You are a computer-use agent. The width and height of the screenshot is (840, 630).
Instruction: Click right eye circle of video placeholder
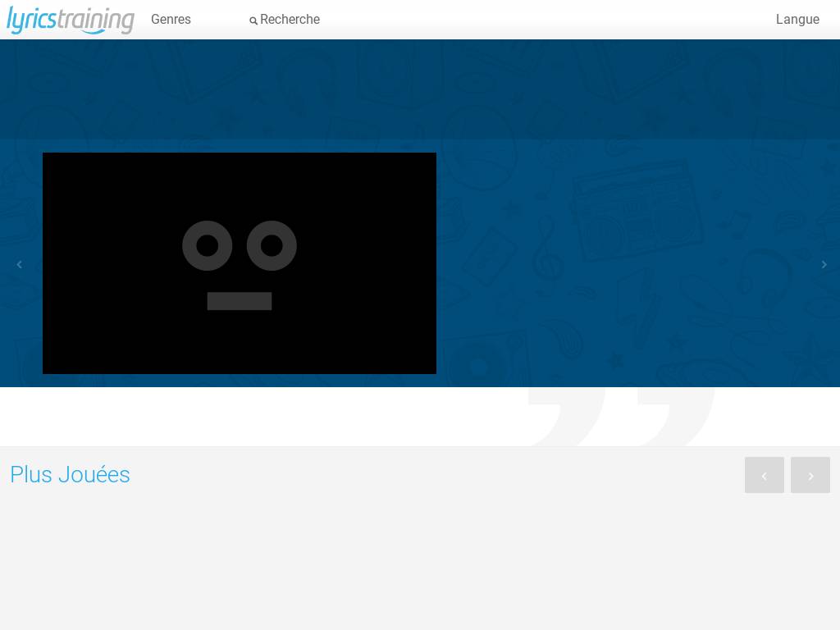(272, 245)
